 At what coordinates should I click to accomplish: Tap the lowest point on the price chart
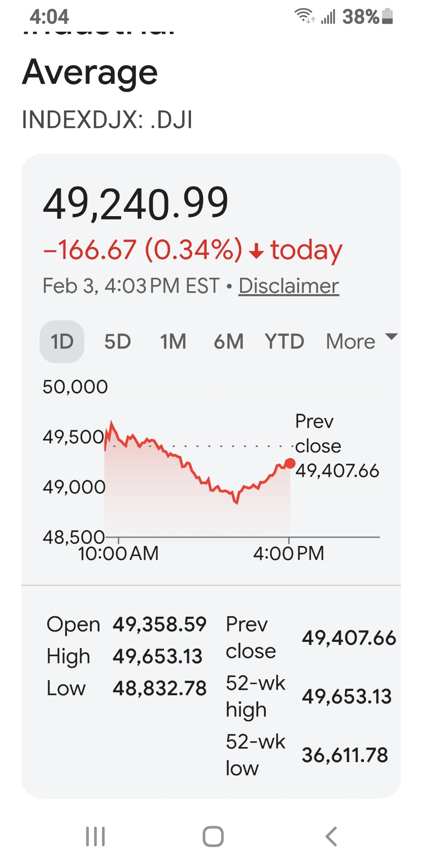pos(237,503)
